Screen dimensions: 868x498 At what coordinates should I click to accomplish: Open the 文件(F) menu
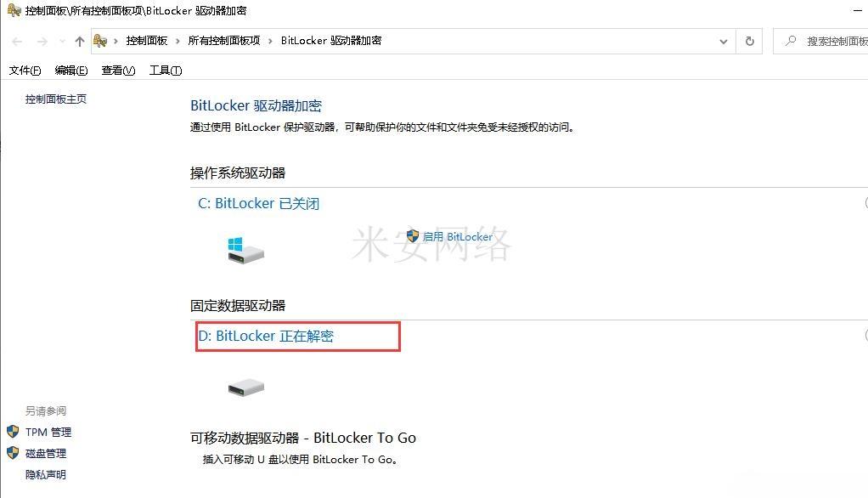25,71
